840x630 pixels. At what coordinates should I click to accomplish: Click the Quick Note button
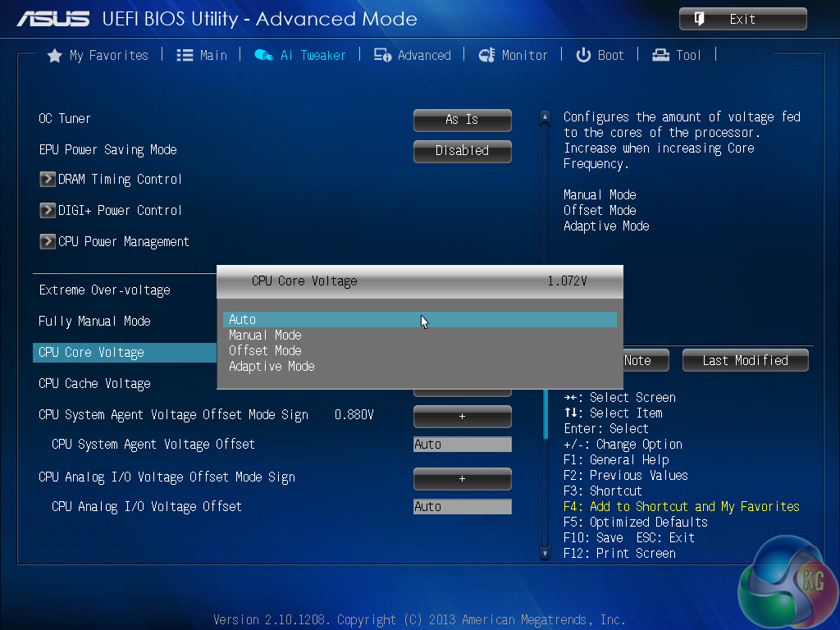[x=646, y=361]
